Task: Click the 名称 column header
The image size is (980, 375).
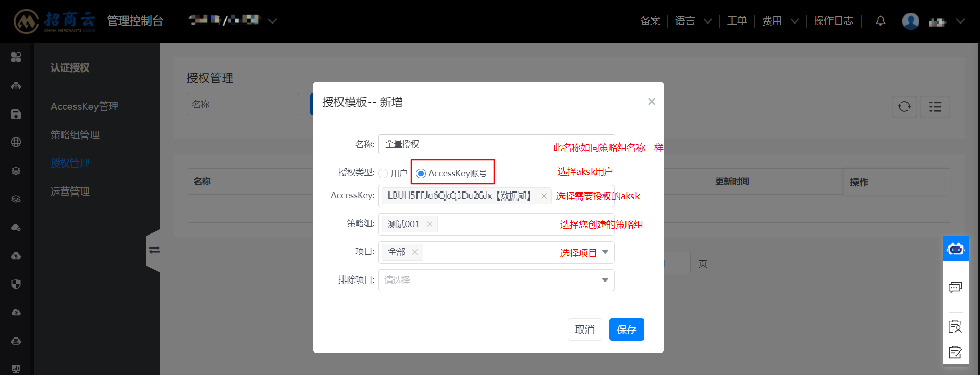Action: 202,181
